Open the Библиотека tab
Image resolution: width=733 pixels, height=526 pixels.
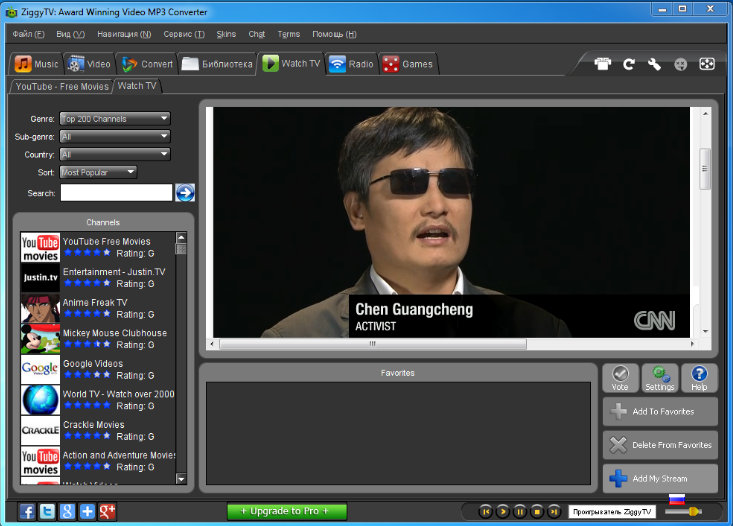pos(217,64)
